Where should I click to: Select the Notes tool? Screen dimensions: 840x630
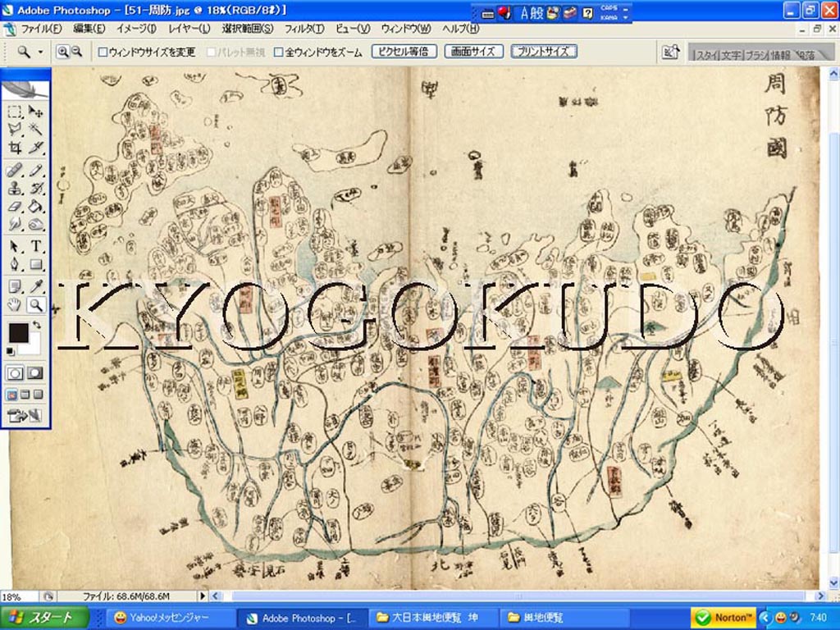[15, 286]
